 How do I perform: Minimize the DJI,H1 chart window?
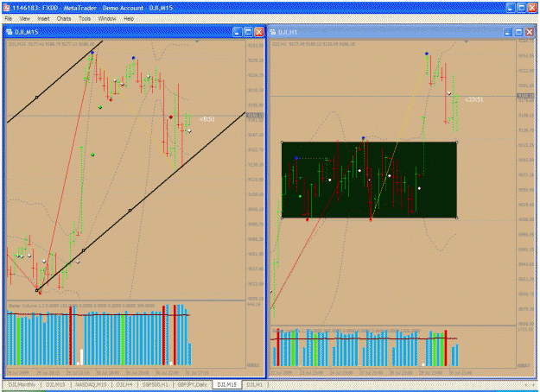[x=508, y=32]
